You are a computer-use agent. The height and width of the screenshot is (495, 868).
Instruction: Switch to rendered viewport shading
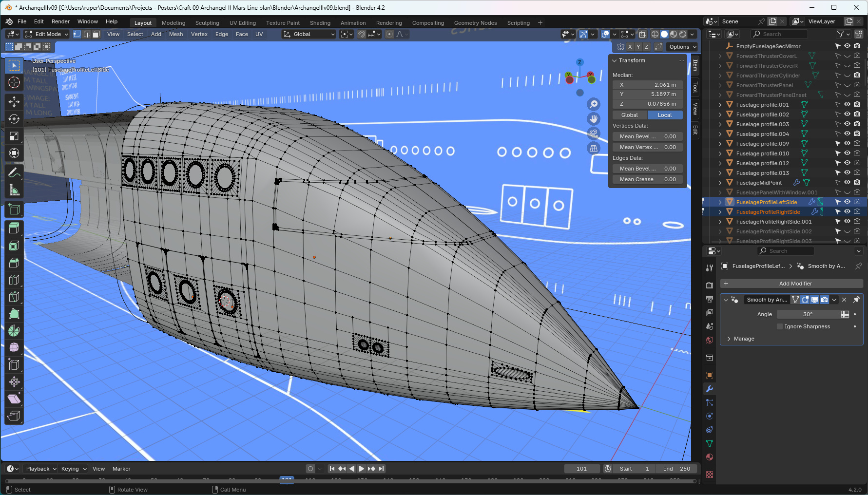point(683,34)
